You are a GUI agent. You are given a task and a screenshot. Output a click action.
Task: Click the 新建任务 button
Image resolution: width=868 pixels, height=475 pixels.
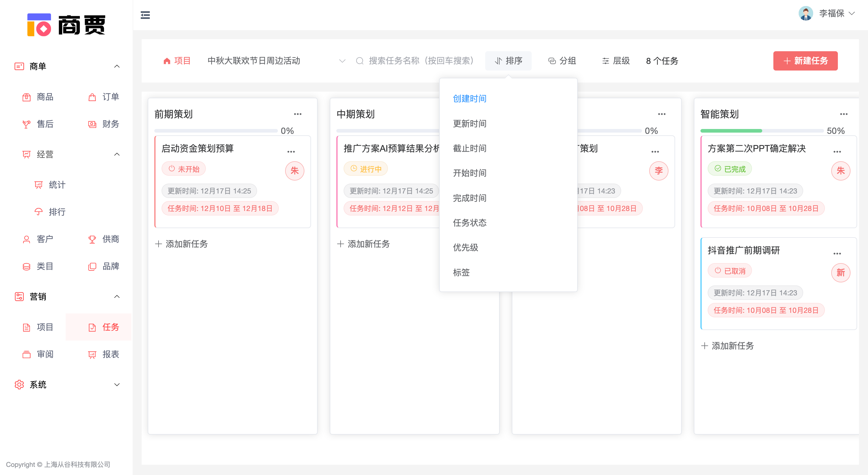(805, 61)
